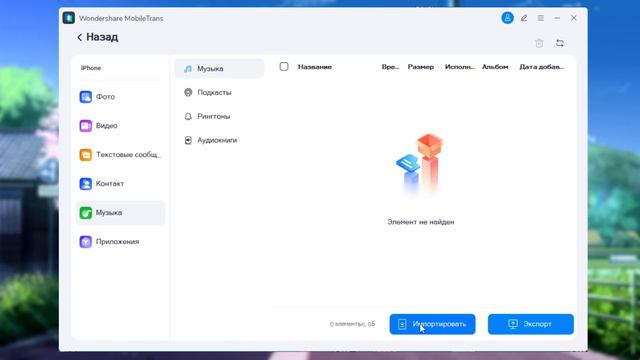The width and height of the screenshot is (640, 360).
Task: Click the feedback pencil icon in title bar
Action: [524, 18]
